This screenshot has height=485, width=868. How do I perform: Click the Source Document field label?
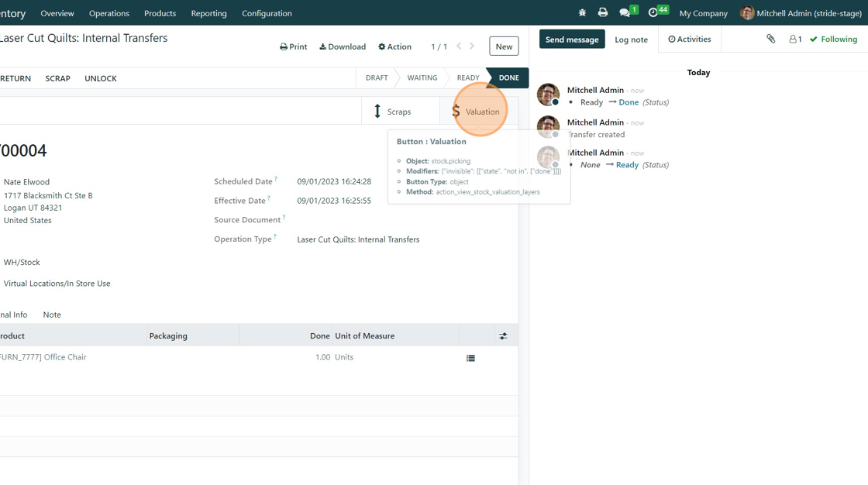pyautogui.click(x=247, y=220)
